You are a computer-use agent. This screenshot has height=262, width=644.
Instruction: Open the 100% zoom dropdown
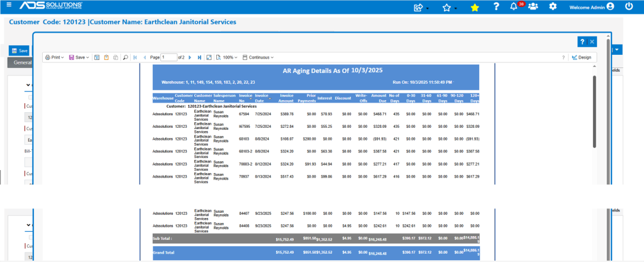tap(226, 57)
